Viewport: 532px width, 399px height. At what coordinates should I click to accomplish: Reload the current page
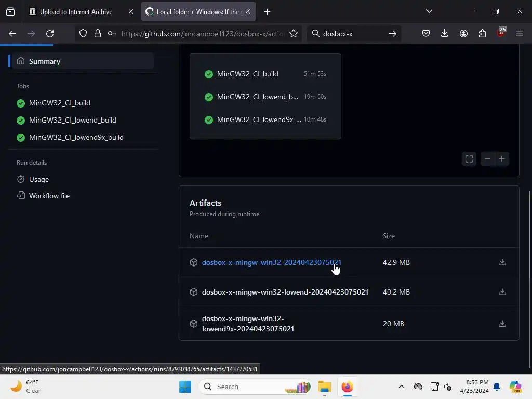coord(50,34)
